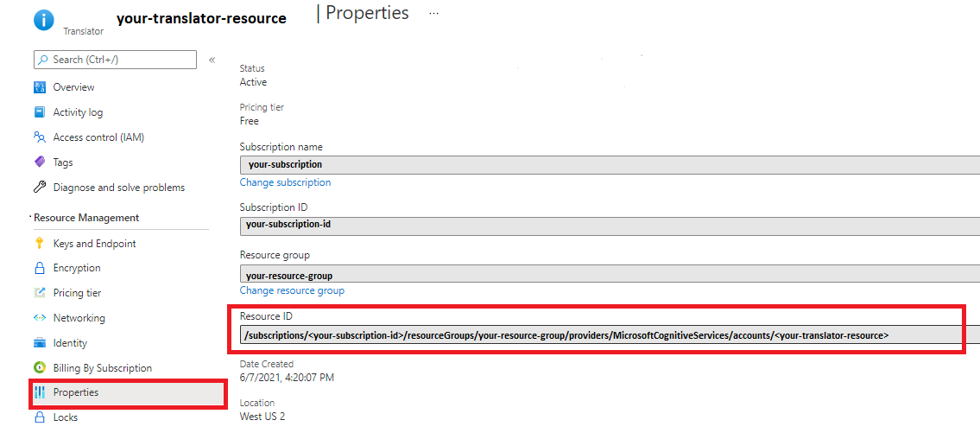
Task: Click the Resource group field
Action: [x=610, y=274]
